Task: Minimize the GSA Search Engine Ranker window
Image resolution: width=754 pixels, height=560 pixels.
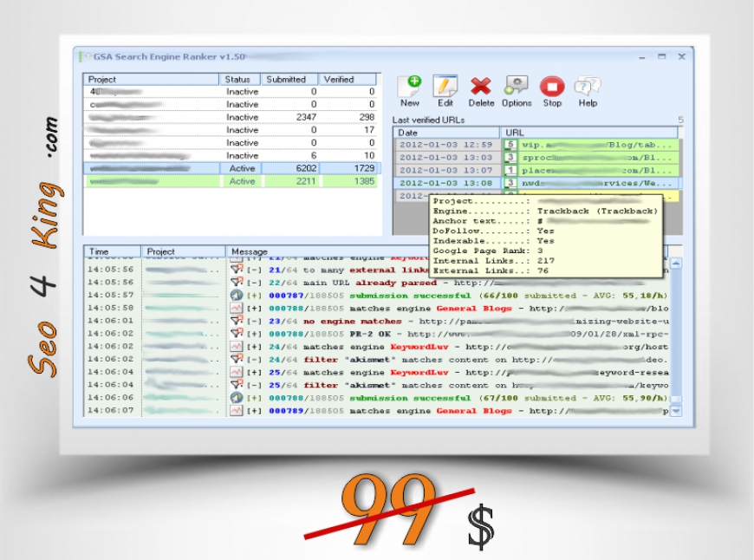Action: pyautogui.click(x=641, y=57)
